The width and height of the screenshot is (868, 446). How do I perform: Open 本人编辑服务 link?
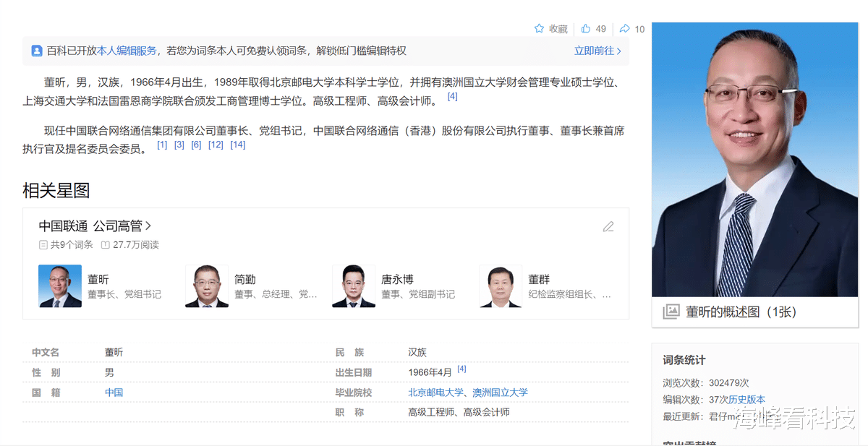[127, 51]
